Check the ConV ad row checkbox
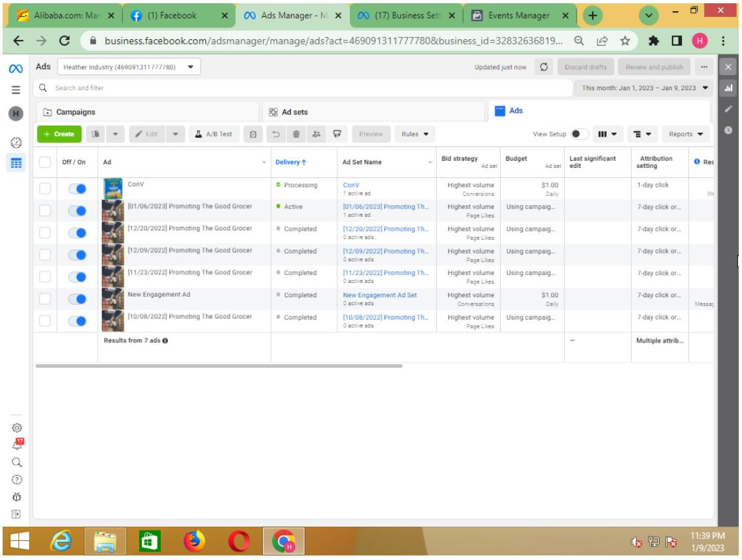742x560 pixels. tap(45, 189)
